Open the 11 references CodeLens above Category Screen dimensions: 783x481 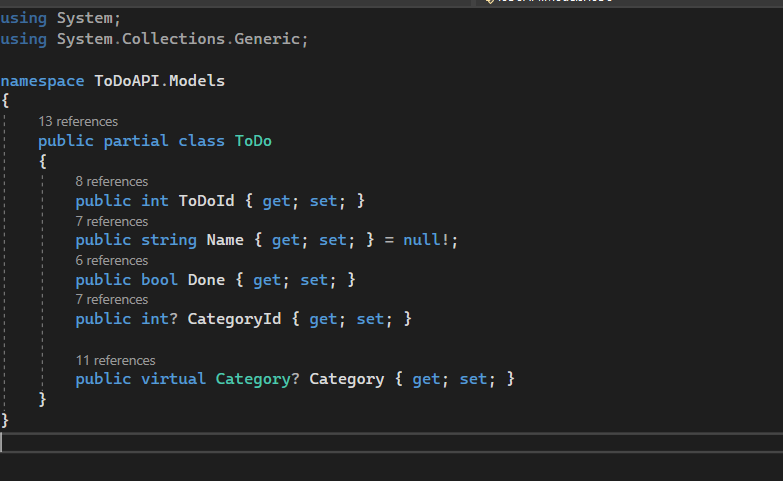tap(115, 360)
